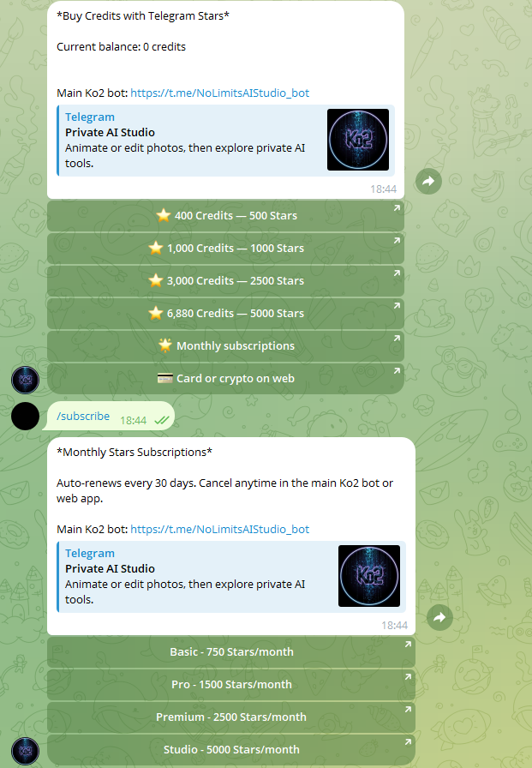Select Premium - 2500 Stars/month plan
Image resolution: width=532 pixels, height=768 pixels.
231,717
